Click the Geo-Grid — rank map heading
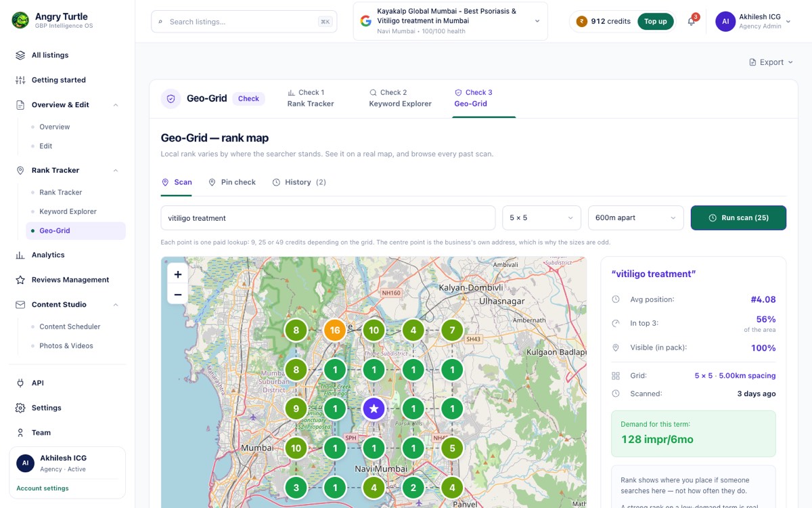 coord(215,138)
